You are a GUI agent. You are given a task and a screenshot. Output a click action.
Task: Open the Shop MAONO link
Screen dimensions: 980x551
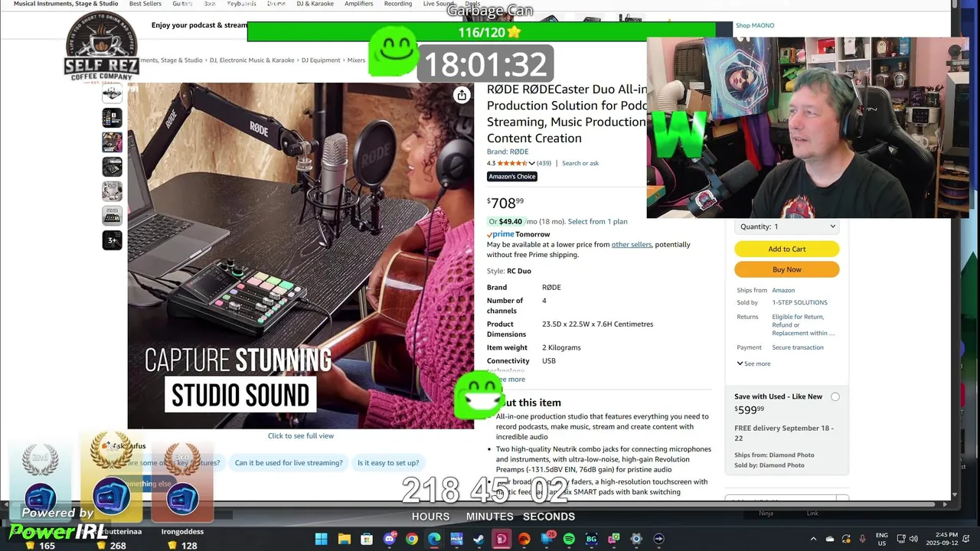pyautogui.click(x=755, y=25)
